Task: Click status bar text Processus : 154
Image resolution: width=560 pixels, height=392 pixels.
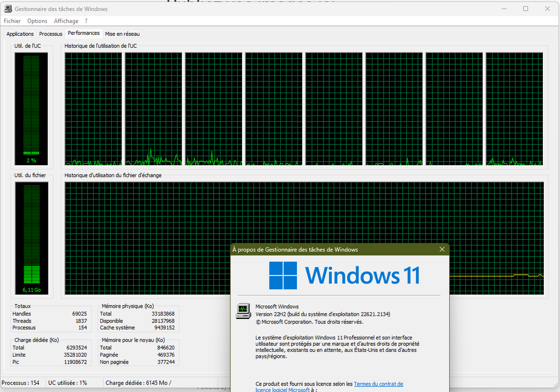Action: pyautogui.click(x=21, y=383)
